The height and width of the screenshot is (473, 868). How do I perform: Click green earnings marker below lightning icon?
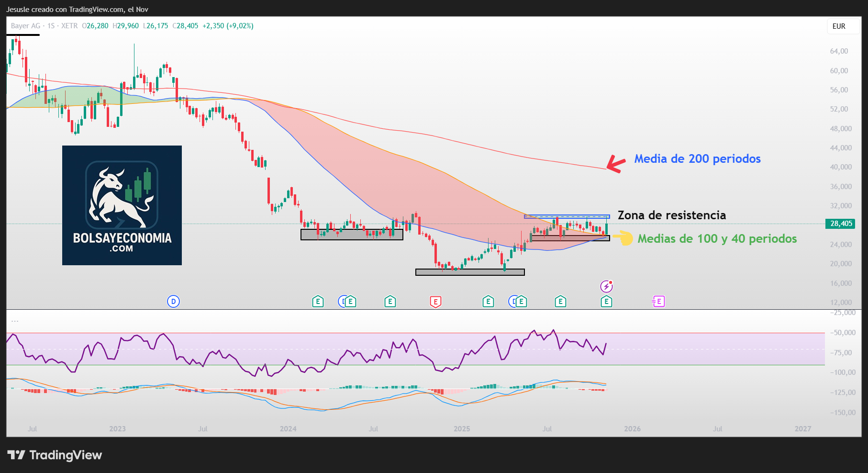pos(606,302)
